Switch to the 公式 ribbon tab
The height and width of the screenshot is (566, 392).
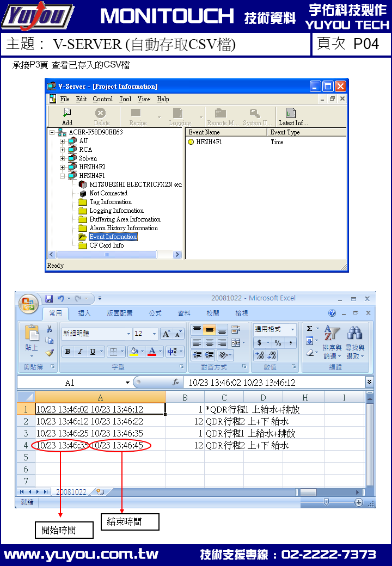[x=155, y=313]
